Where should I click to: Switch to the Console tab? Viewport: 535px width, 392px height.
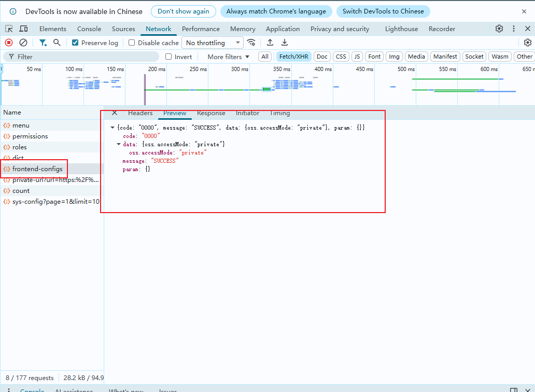click(89, 29)
